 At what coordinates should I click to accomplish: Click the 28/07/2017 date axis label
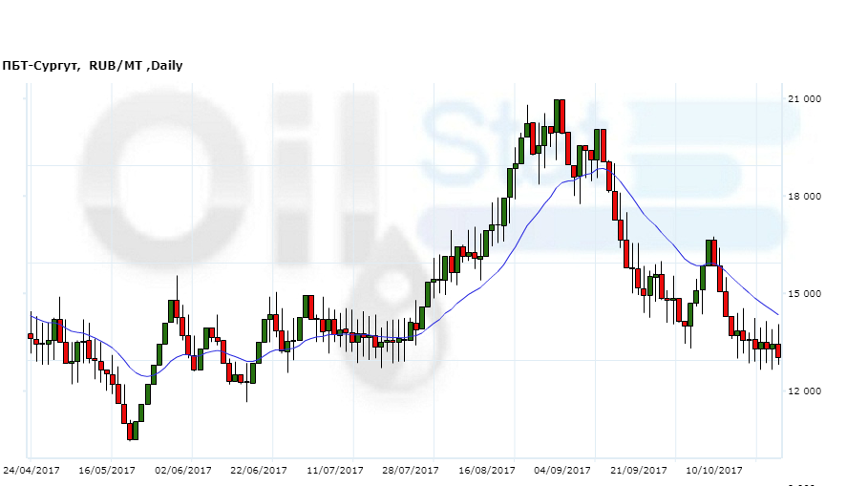coord(411,471)
